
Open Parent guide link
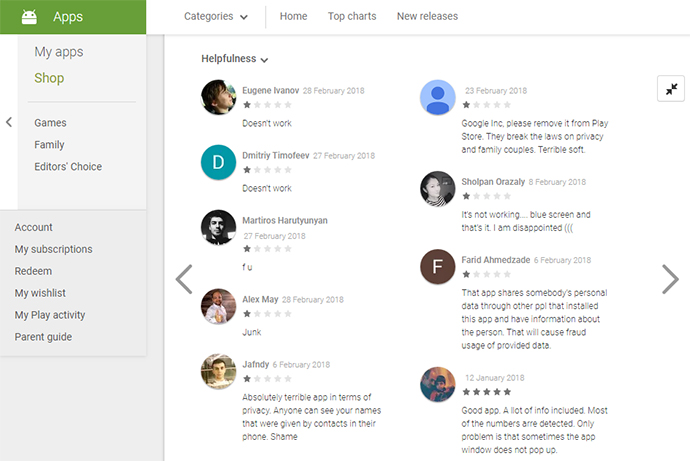(43, 337)
